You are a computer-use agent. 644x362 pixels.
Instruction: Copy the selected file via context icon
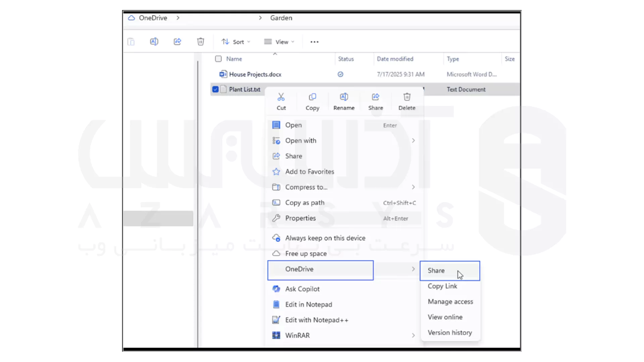click(312, 101)
